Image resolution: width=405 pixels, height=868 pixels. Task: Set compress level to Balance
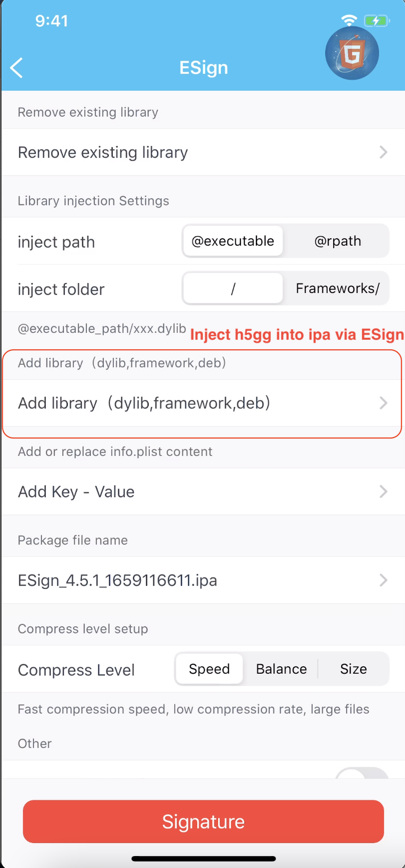click(281, 669)
